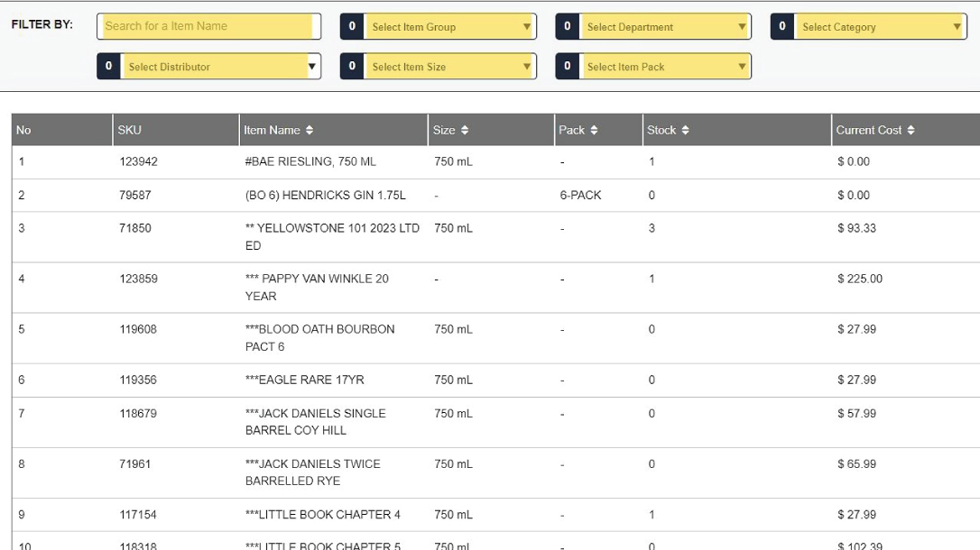
Task: Sort the table by Pack
Action: pyautogui.click(x=593, y=131)
